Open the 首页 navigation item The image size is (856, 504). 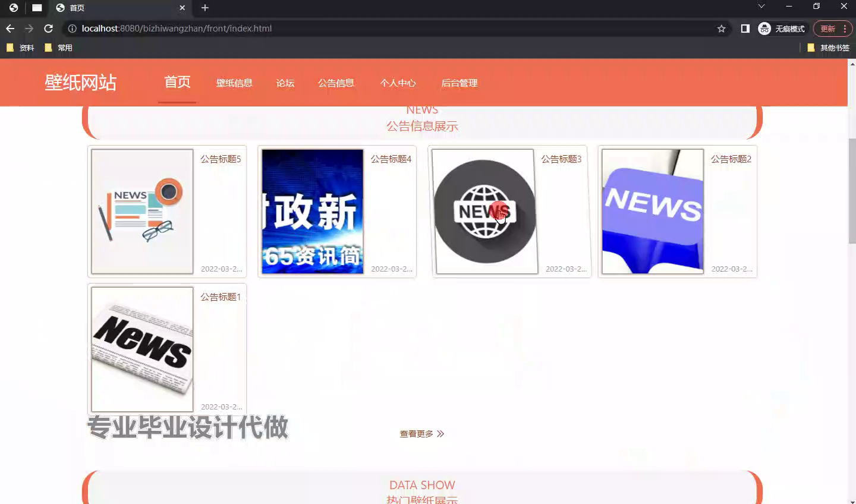coord(177,82)
